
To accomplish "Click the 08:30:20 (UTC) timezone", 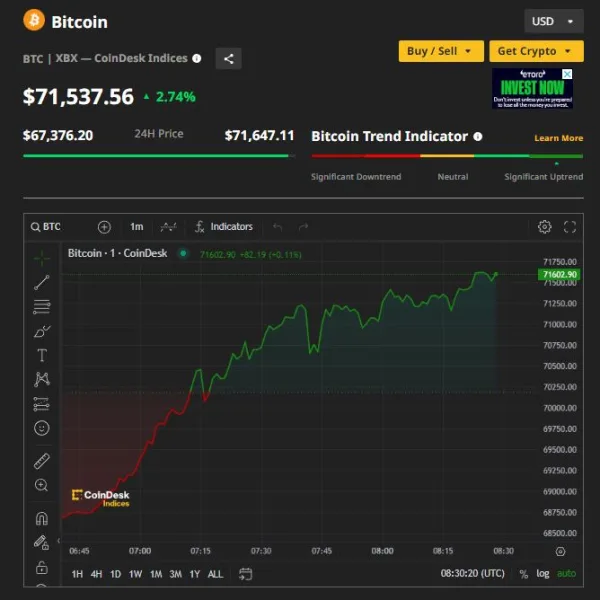I will pos(473,574).
